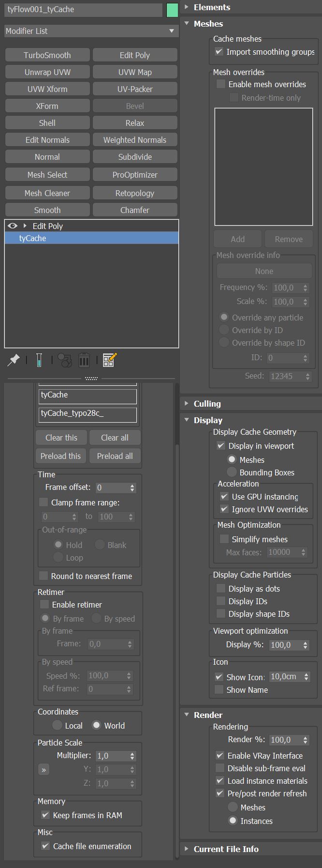Select tyCache in modifier stack
Viewport: 322px width, 868px height.
tap(33, 238)
